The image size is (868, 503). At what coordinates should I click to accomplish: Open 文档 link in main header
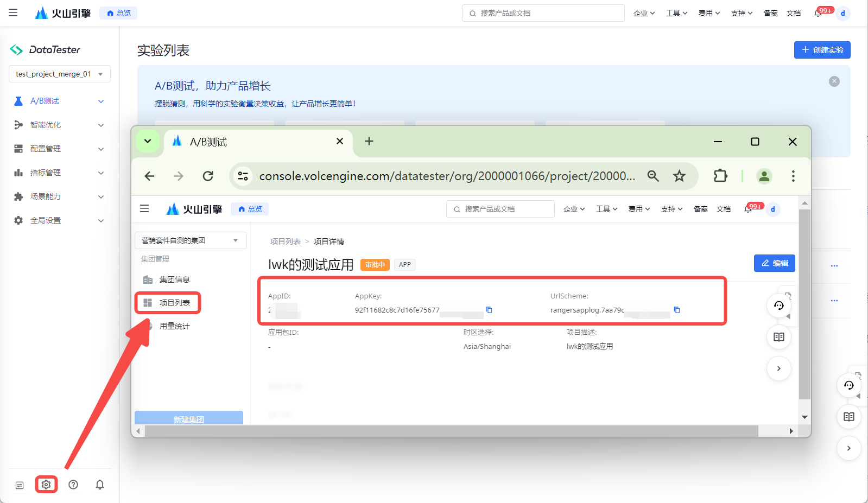pyautogui.click(x=794, y=13)
